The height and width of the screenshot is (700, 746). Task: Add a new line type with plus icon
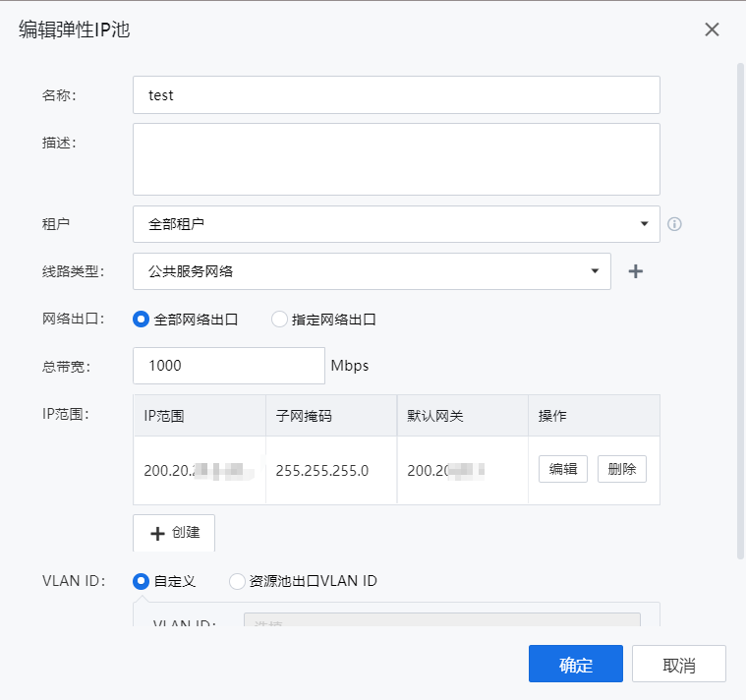[x=636, y=271]
